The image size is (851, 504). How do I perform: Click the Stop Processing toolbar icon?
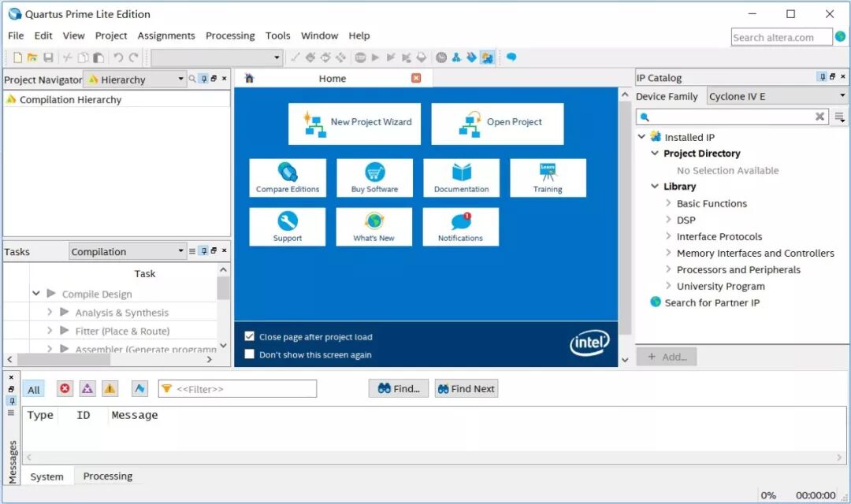(360, 57)
